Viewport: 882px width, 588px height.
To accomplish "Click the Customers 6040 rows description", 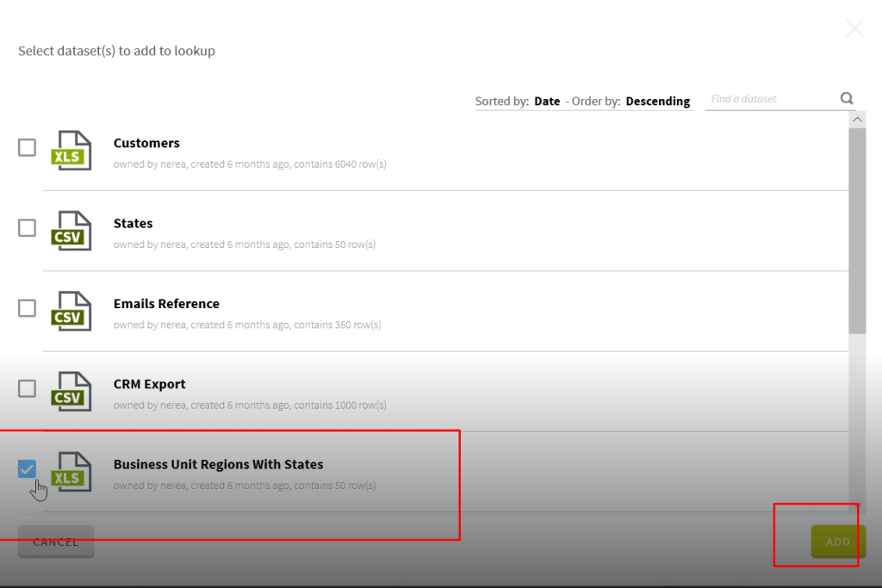I will 250,164.
